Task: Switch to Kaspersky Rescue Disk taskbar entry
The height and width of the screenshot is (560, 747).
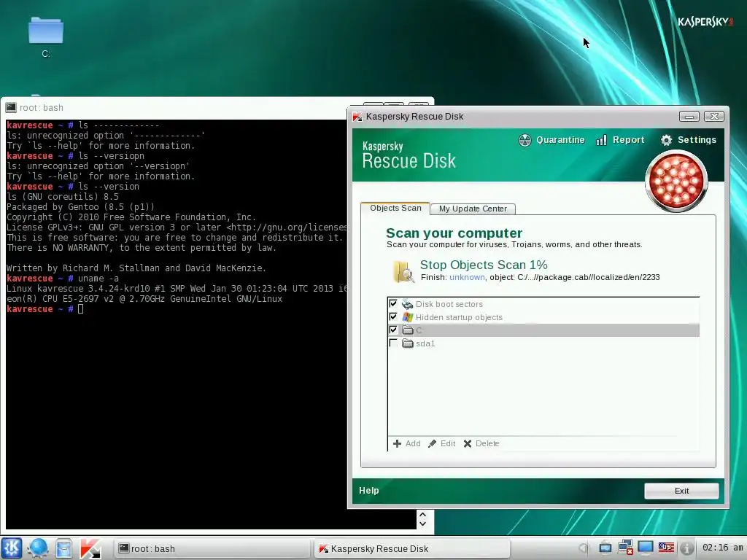Action: tap(412, 548)
